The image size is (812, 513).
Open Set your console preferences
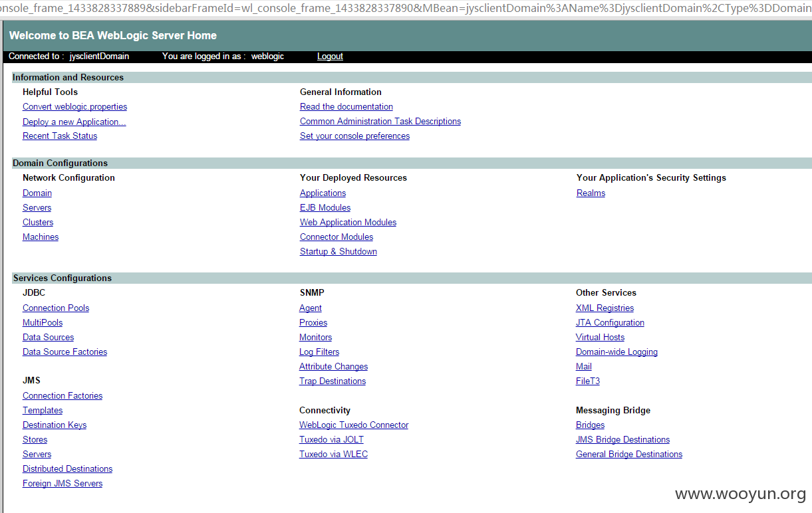tap(354, 136)
